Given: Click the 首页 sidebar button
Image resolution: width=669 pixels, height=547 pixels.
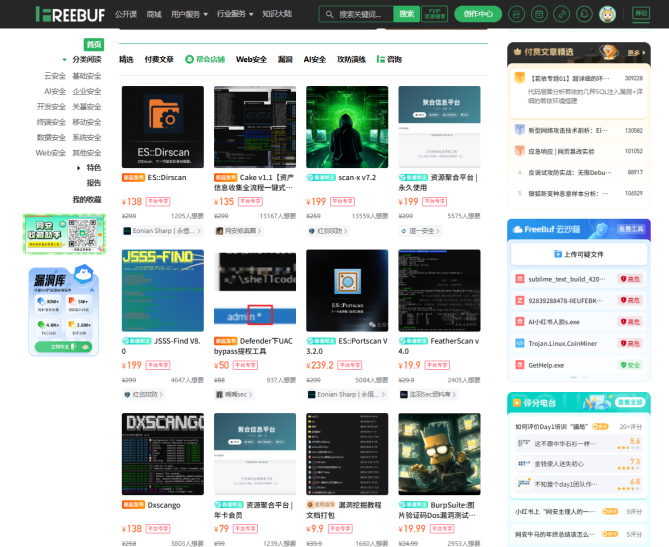Looking at the screenshot, I should point(94,44).
